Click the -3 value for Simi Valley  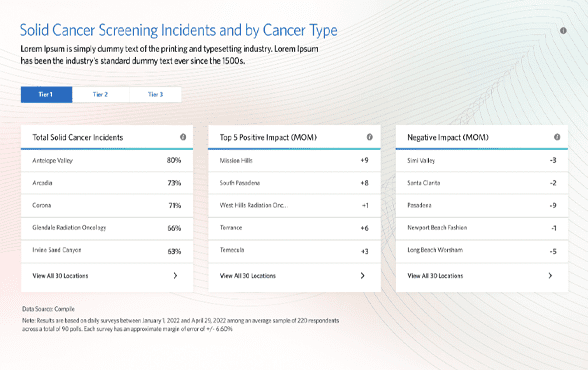click(553, 160)
